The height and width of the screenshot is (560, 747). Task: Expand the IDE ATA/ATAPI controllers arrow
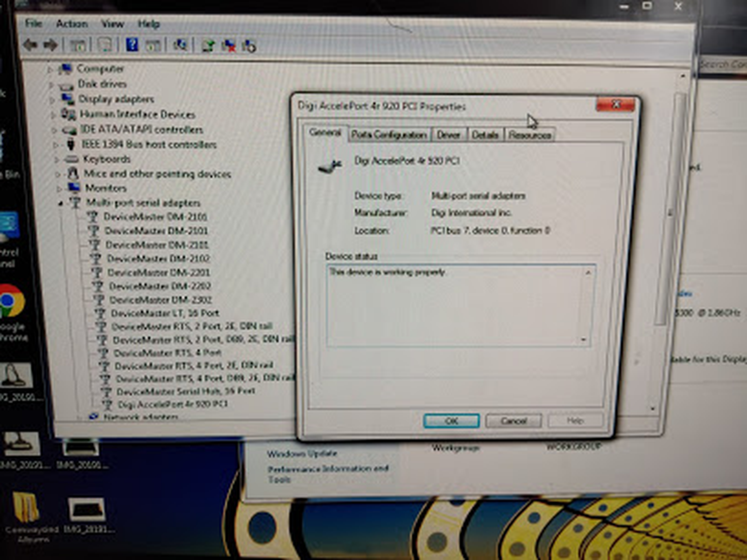pyautogui.click(x=54, y=130)
